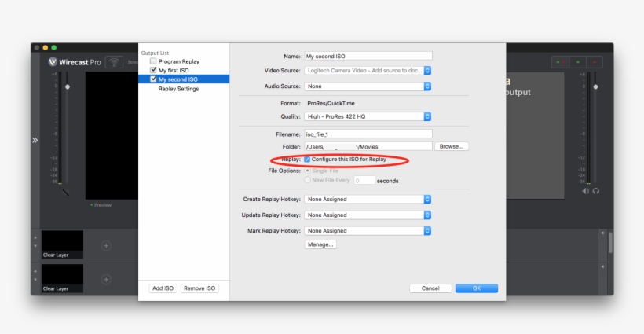The width and height of the screenshot is (644, 334).
Task: Click the layers panel vertical scrollbar
Action: tap(610, 242)
